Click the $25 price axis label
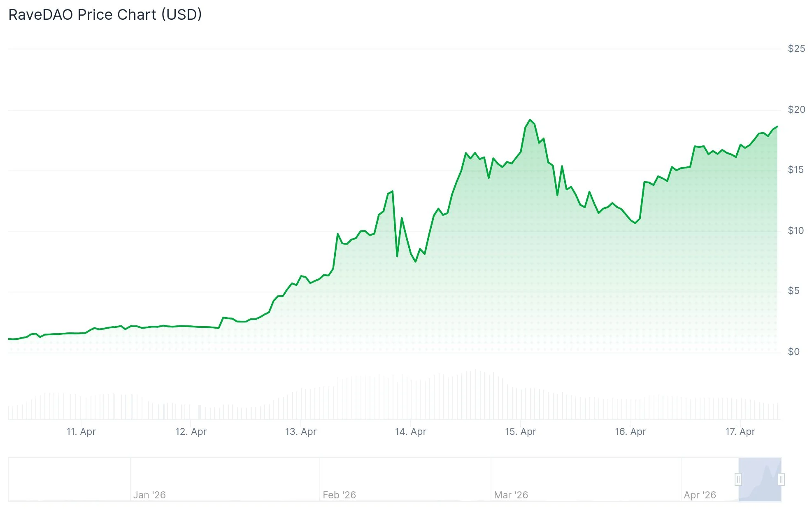Screen dimensions: 812x514 tap(796, 49)
